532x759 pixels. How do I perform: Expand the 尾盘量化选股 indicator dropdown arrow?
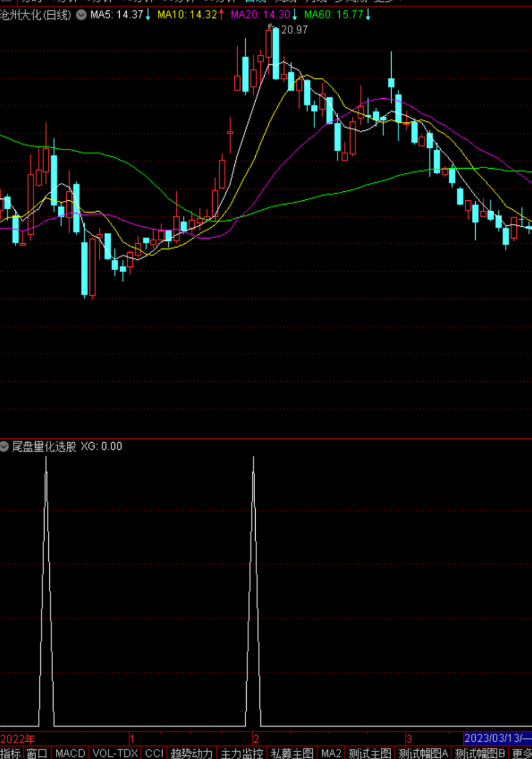tap(5, 446)
